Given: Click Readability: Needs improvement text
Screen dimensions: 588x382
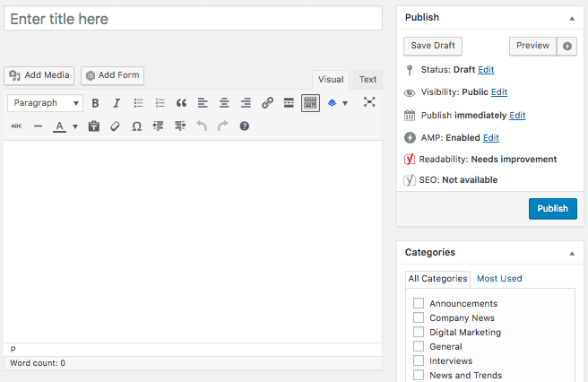Looking at the screenshot, I should click(488, 160).
